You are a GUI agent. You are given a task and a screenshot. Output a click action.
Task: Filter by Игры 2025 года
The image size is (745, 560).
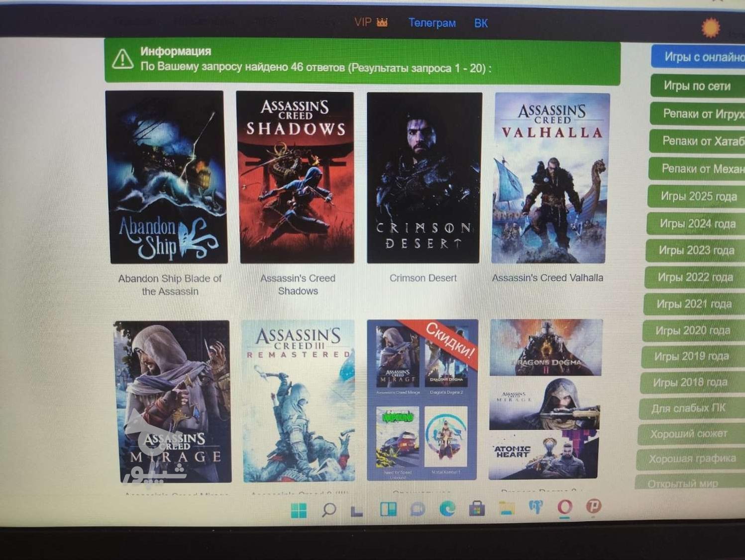coord(698,196)
